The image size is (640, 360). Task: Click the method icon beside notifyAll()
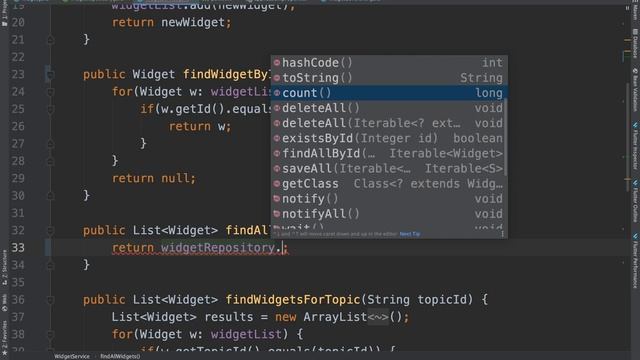277,213
